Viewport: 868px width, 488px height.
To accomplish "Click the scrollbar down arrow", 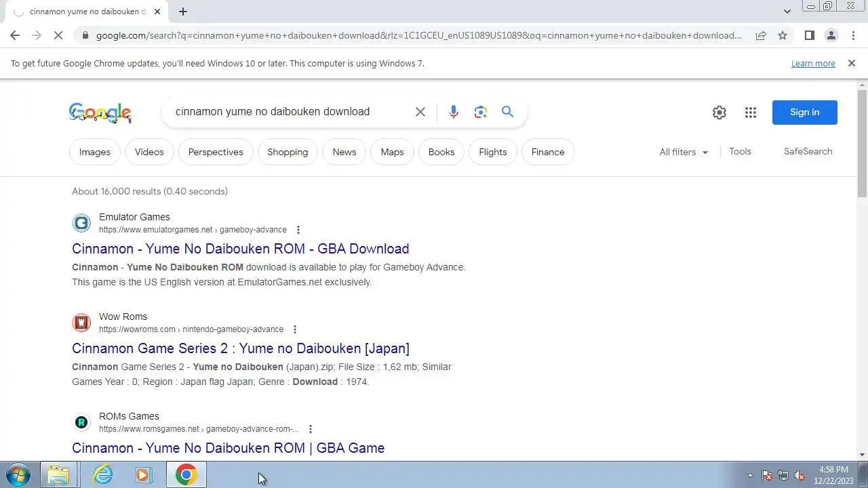I will [863, 455].
